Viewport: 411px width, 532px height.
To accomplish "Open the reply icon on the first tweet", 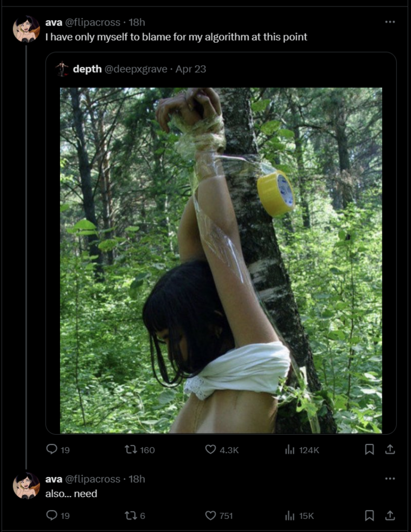I will 52,449.
